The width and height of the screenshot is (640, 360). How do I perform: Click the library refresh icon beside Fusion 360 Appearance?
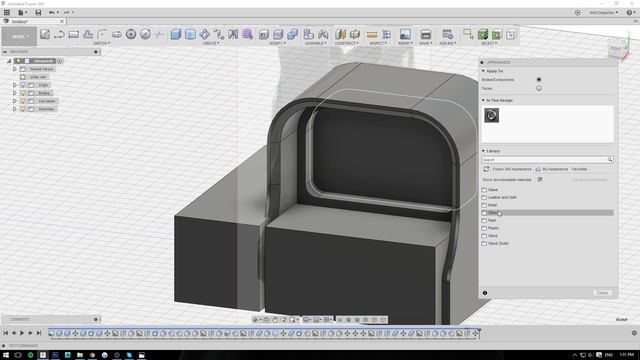point(486,169)
